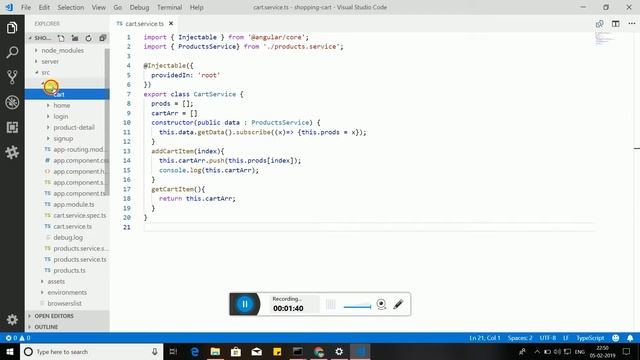Image resolution: width=640 pixels, height=360 pixels.
Task: Expand the home folder
Action: (x=62, y=105)
